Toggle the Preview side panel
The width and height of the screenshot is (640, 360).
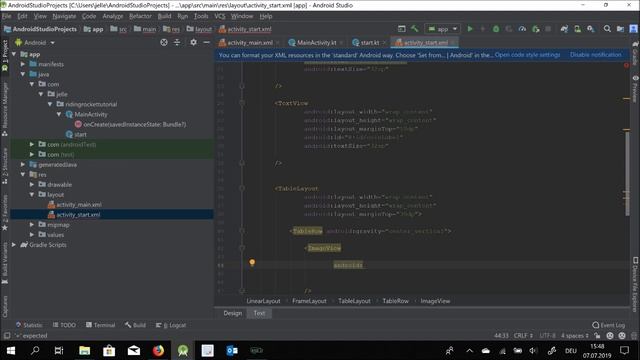(635, 89)
